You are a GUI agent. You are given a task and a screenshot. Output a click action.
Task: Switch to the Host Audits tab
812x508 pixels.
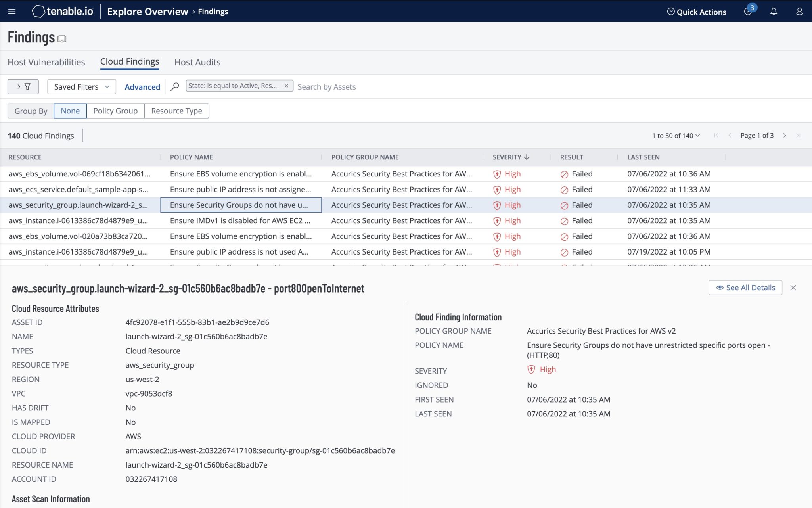197,62
